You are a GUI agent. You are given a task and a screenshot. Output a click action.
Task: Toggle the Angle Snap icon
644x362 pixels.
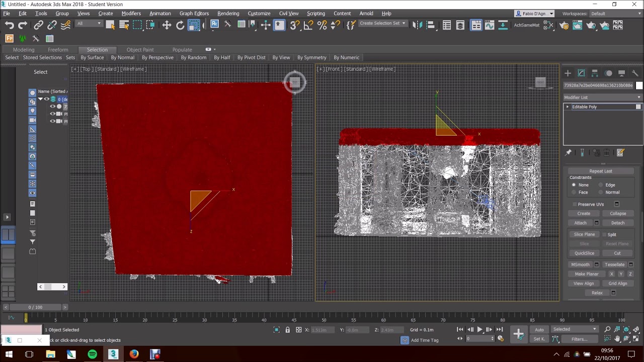coord(308,25)
